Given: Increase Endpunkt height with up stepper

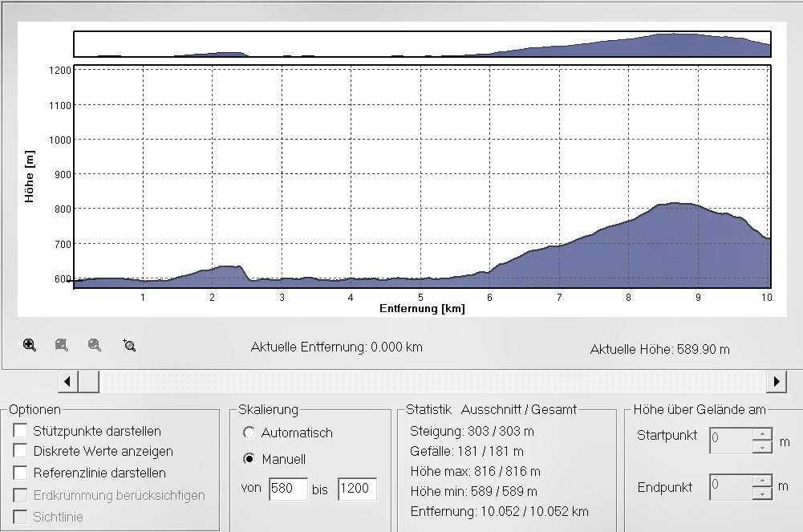Looking at the screenshot, I should click(x=762, y=480).
